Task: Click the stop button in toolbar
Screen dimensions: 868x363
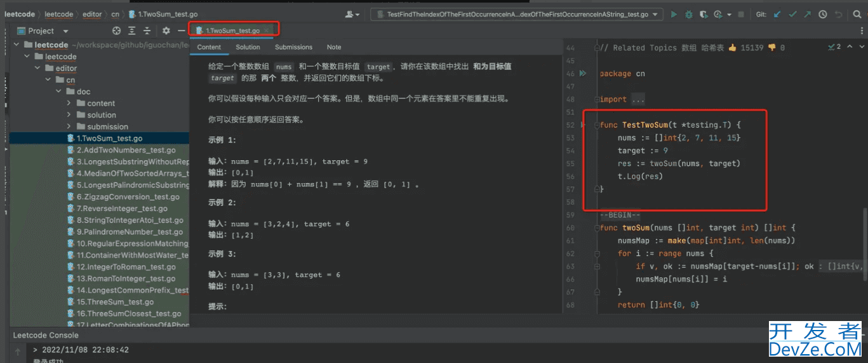Action: [742, 14]
